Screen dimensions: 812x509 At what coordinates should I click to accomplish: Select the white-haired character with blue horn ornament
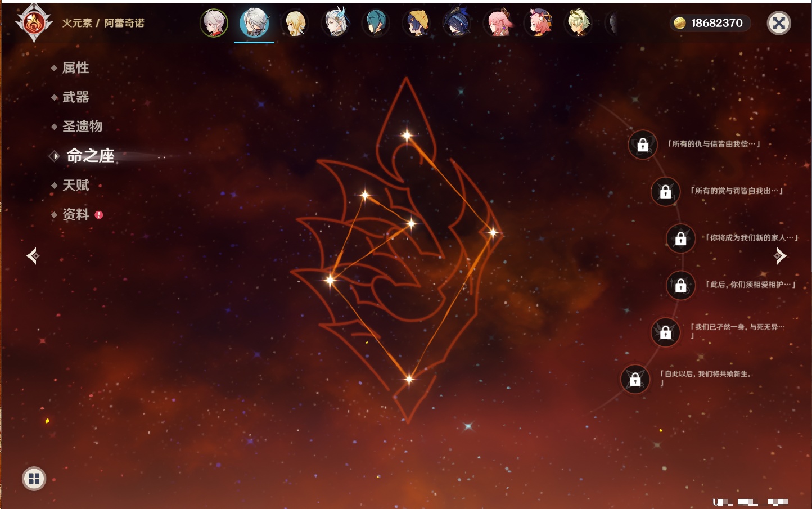(336, 23)
